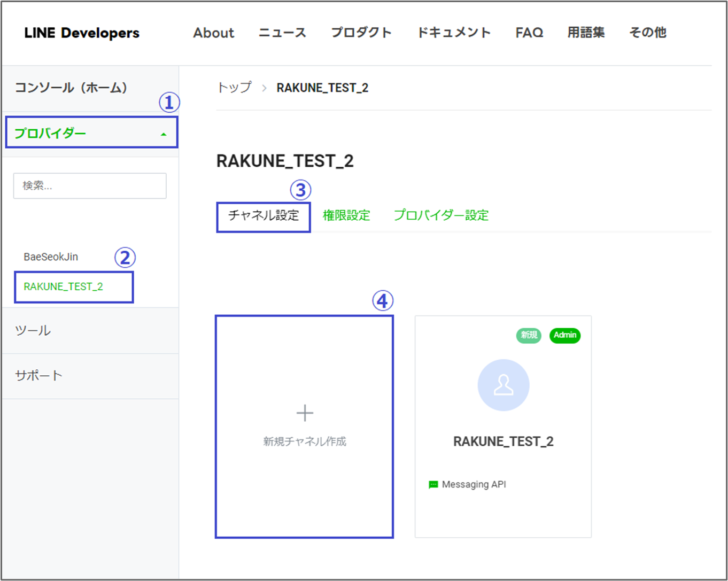
Task: Click RAKUNE_TEST_2 channel card title
Action: coord(504,441)
